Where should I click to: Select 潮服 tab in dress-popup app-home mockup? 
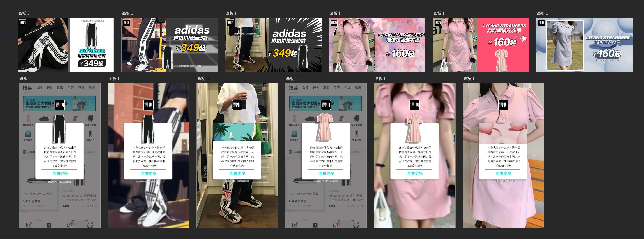tap(326, 88)
